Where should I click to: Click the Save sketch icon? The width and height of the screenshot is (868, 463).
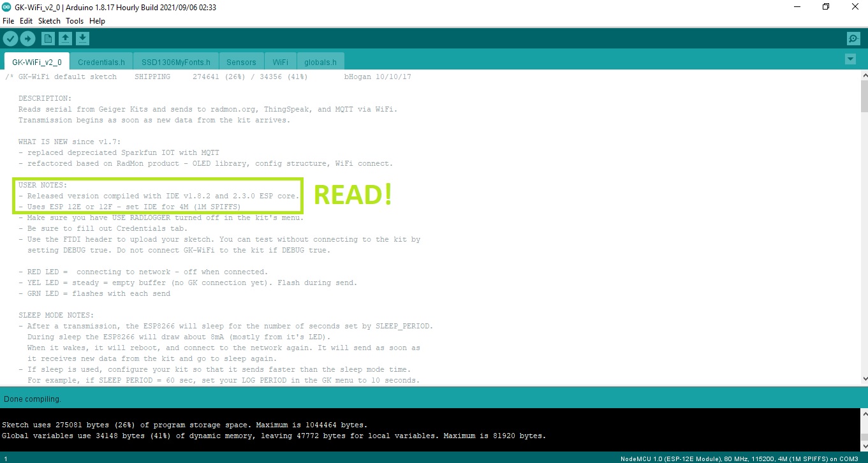pos(82,39)
